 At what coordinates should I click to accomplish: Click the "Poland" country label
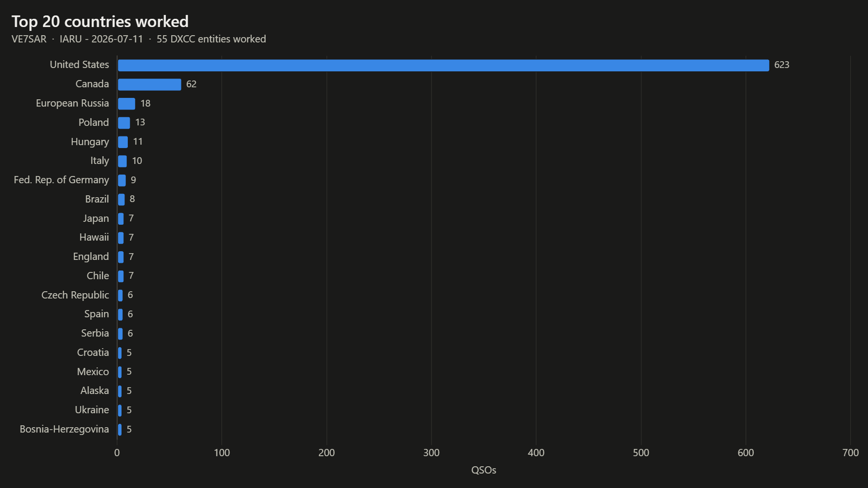94,122
